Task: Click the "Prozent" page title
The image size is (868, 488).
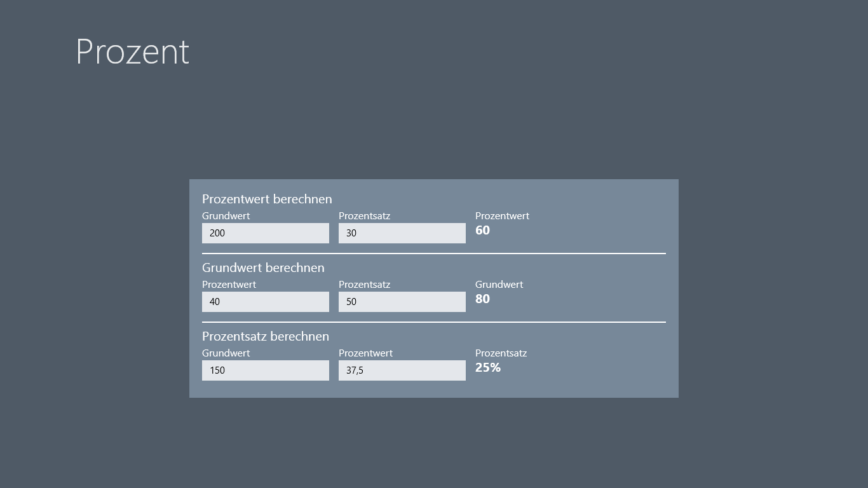Action: point(133,51)
